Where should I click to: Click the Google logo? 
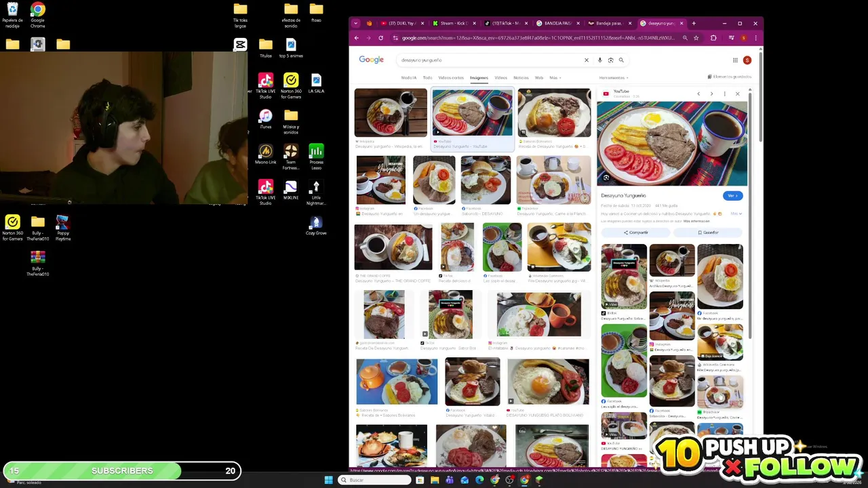372,60
